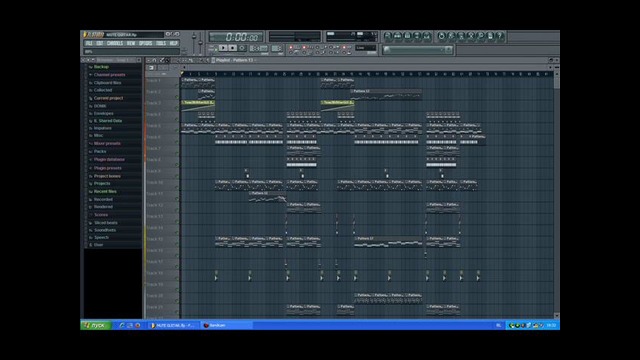
Task: Expand the Backup folder in browser
Action: point(101,67)
